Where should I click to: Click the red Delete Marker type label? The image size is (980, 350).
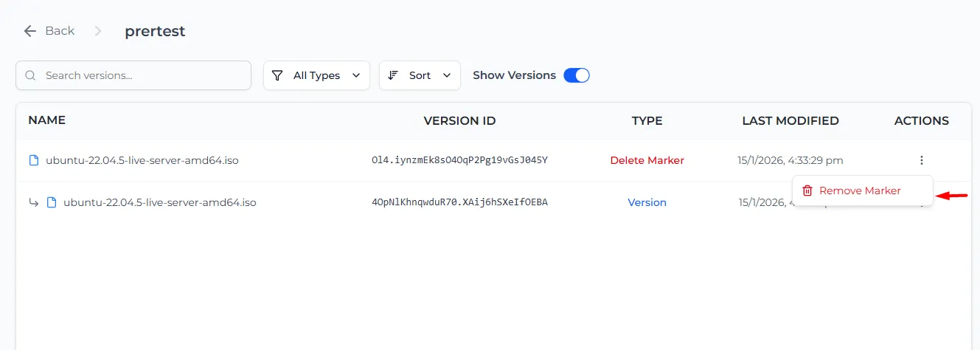tap(647, 160)
